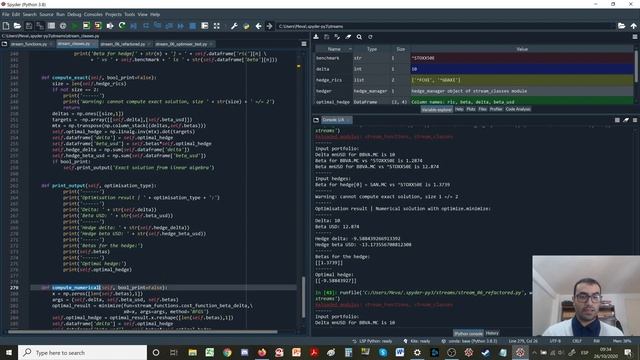Switch to the Code Analysis pane tab
This screenshot has height=360, width=640.
pos(518,109)
